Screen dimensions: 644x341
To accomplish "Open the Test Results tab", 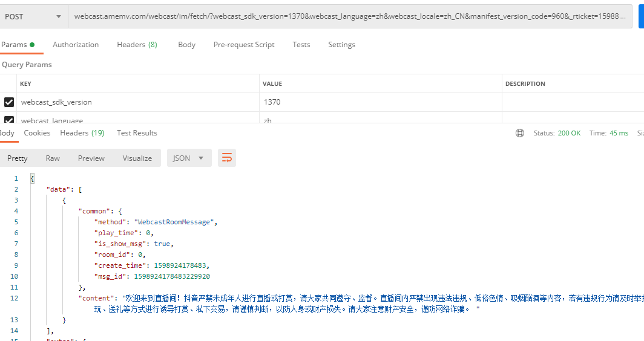I will pos(137,133).
